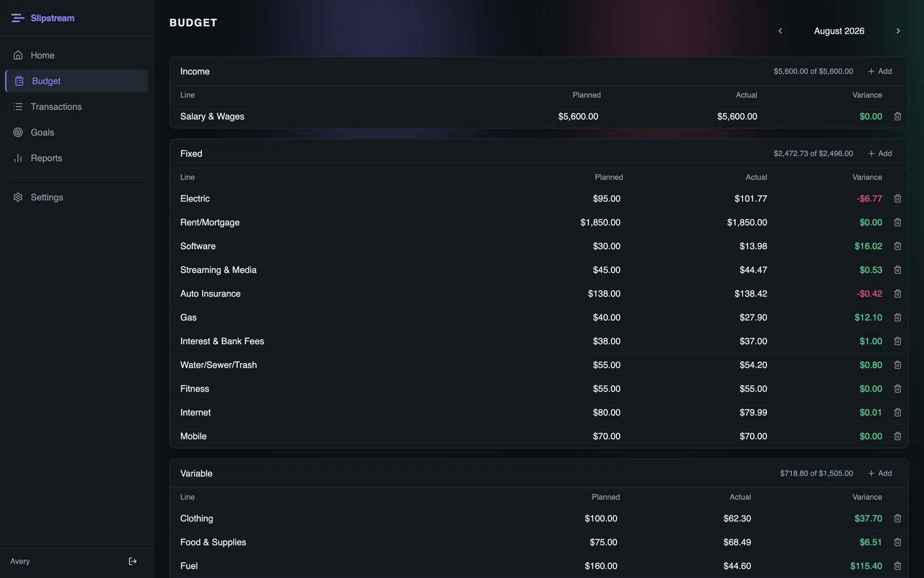924x578 pixels.
Task: Delete the Fuel budget line
Action: click(x=897, y=566)
